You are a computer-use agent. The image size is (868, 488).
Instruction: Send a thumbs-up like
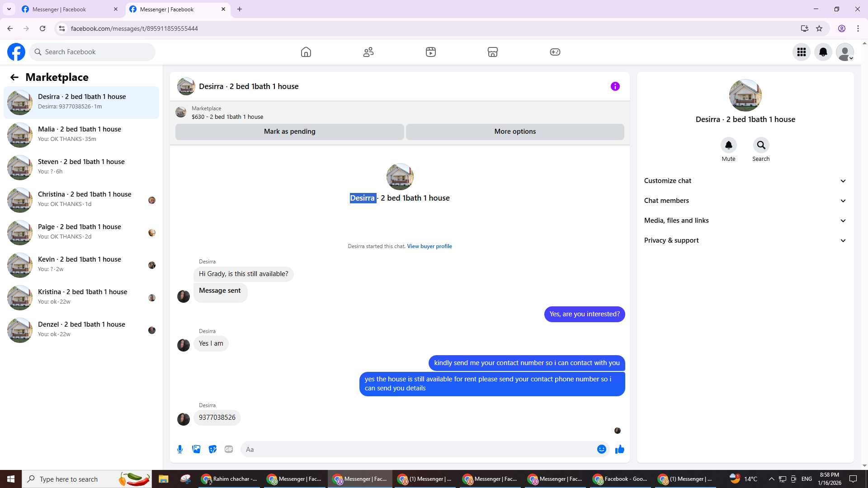(619, 449)
